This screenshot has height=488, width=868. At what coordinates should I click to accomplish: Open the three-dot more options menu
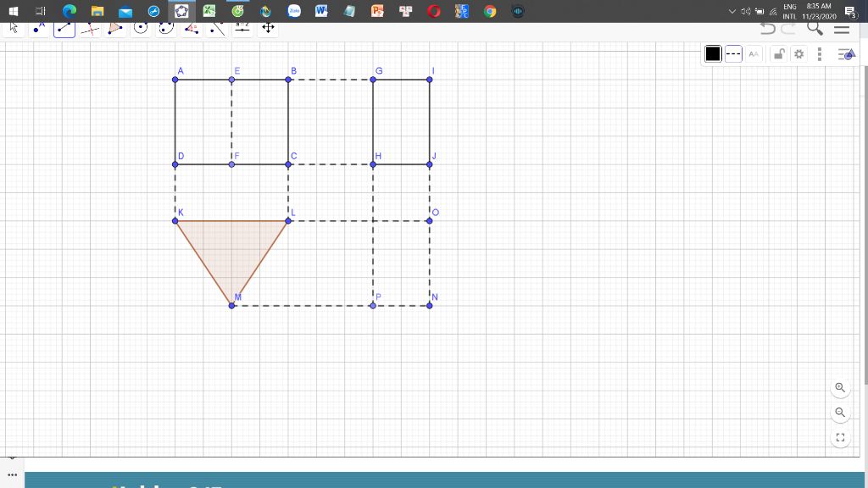pos(820,53)
